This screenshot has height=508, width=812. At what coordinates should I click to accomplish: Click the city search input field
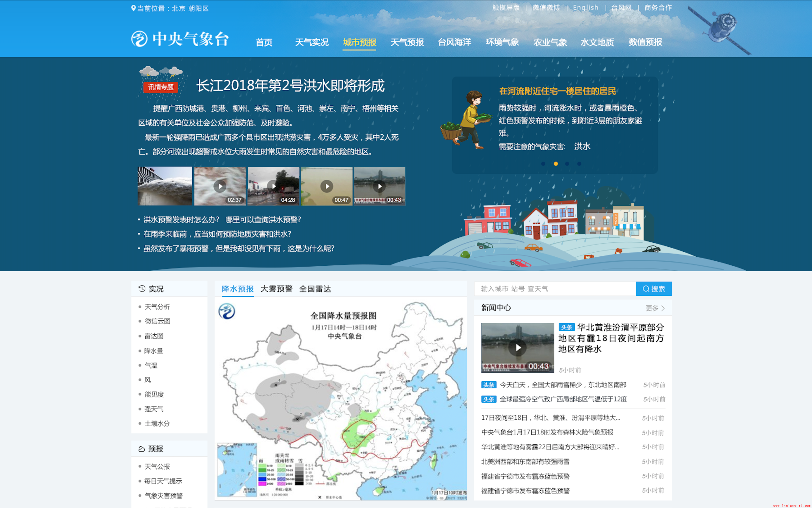[x=554, y=289]
